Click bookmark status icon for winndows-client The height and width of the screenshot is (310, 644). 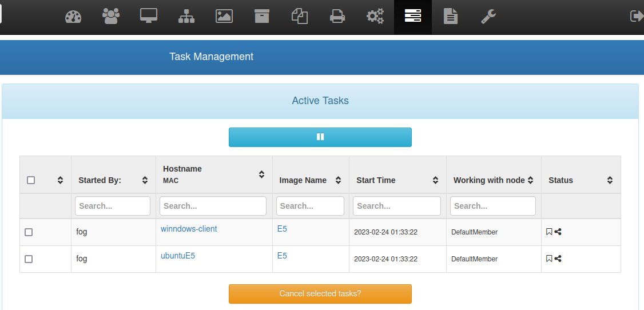pyautogui.click(x=549, y=232)
